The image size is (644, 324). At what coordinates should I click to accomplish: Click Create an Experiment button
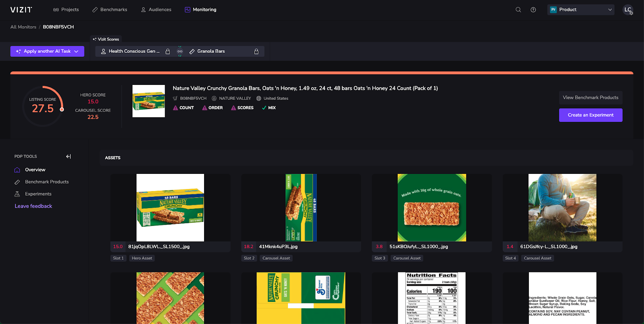(x=590, y=115)
